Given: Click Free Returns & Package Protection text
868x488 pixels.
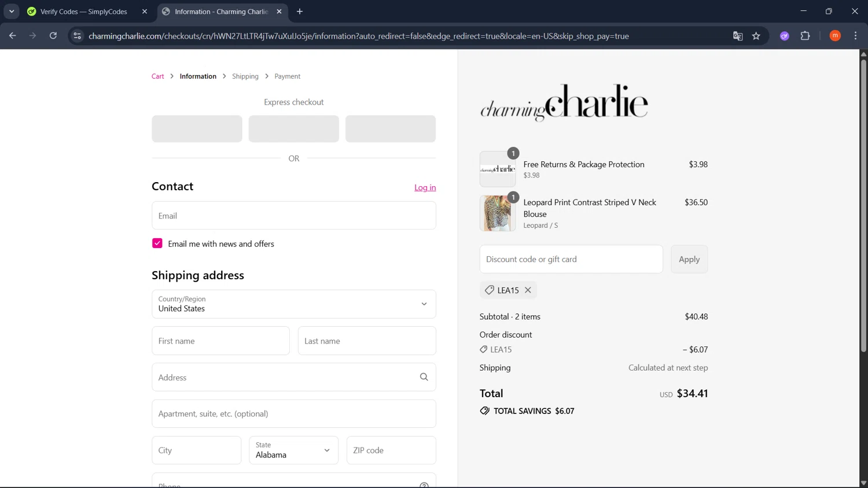Looking at the screenshot, I should 584,164.
